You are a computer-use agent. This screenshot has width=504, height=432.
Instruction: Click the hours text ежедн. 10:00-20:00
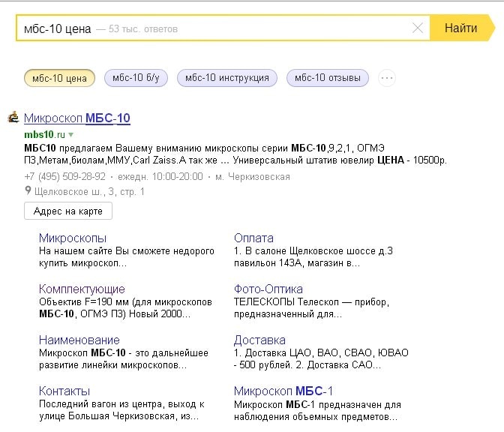click(x=160, y=176)
